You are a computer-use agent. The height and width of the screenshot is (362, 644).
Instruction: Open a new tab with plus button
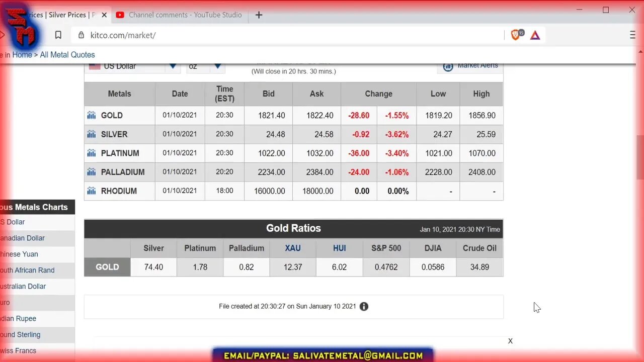coord(259,15)
